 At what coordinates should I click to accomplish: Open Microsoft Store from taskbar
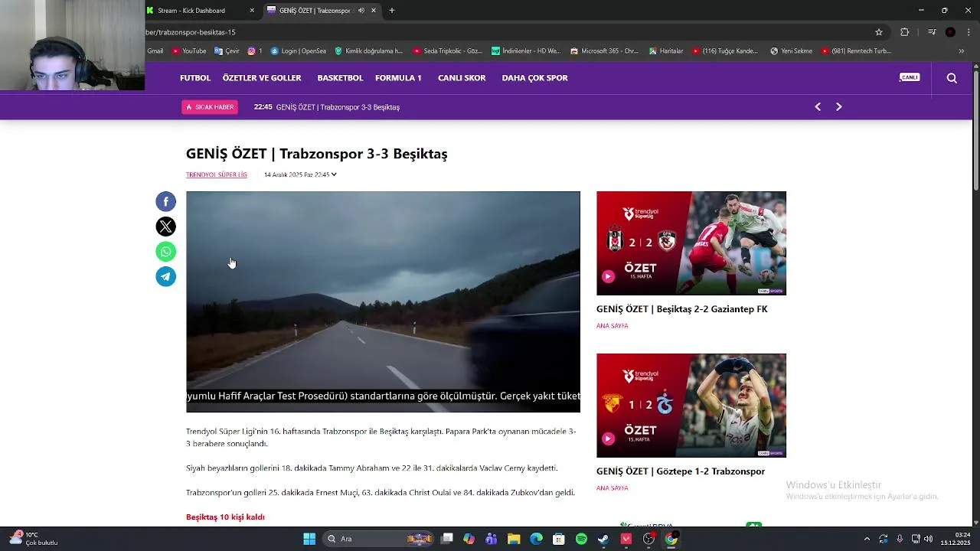559,539
